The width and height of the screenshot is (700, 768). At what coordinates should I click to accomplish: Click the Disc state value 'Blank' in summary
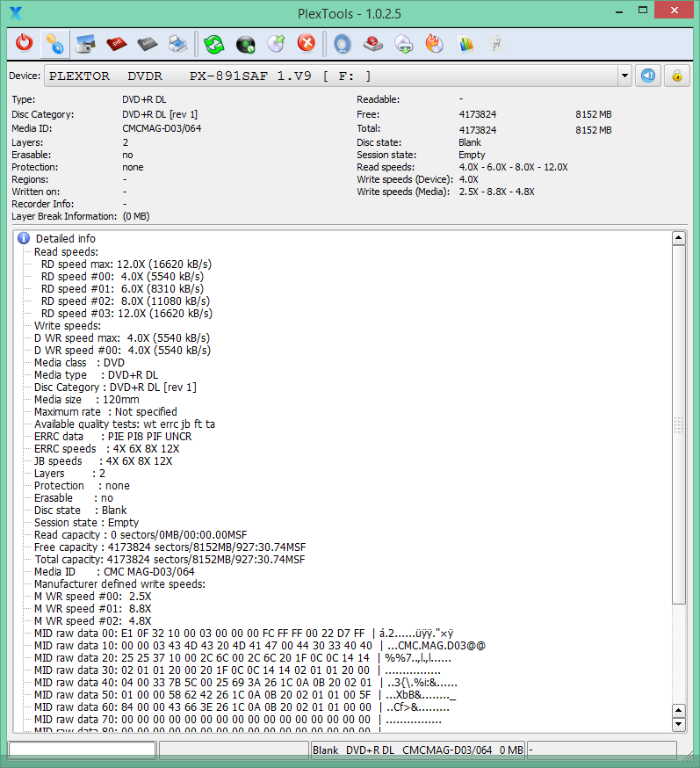(x=470, y=142)
